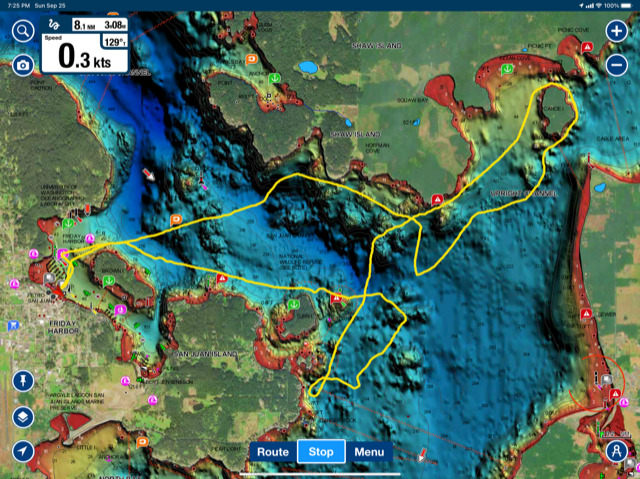The height and width of the screenshot is (479, 640).
Task: Select red hazard marker near SEWER label
Action: (x=586, y=314)
